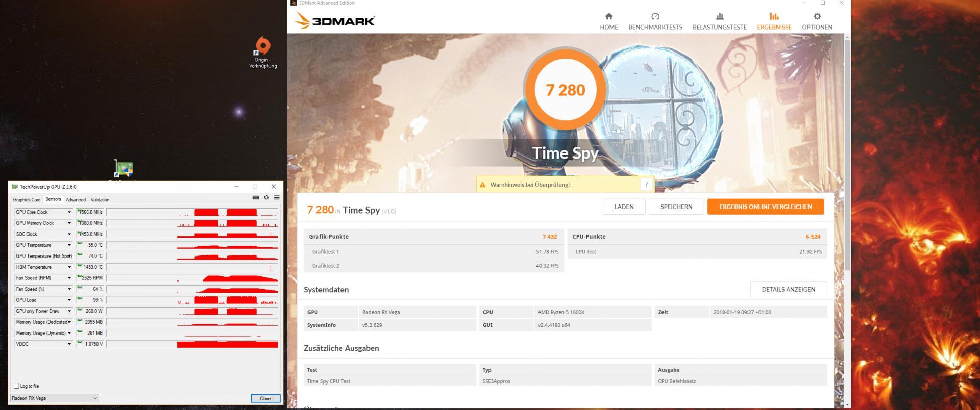
Task: Click the Zeit value 2018-01-19 09:27
Action: click(742, 312)
